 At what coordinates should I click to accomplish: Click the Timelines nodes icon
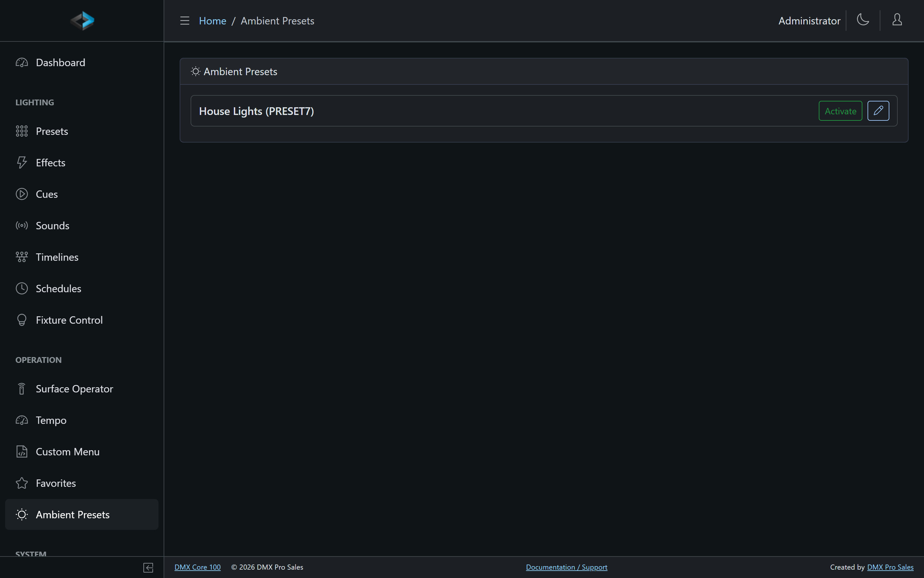tap(22, 257)
